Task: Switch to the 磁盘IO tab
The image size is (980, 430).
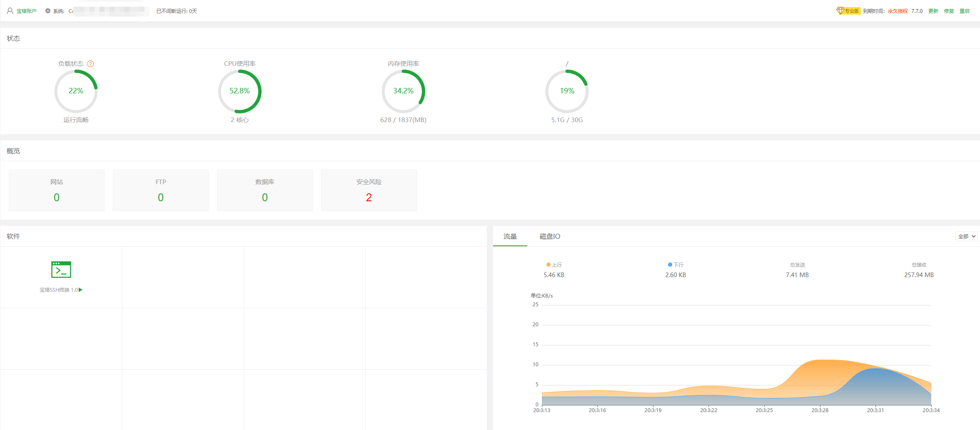Action: (549, 236)
